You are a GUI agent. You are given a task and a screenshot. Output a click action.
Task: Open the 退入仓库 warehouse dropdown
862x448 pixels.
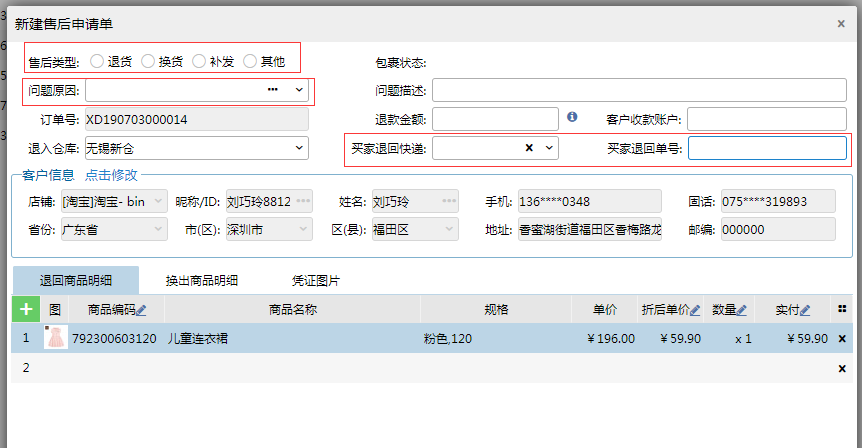click(298, 148)
